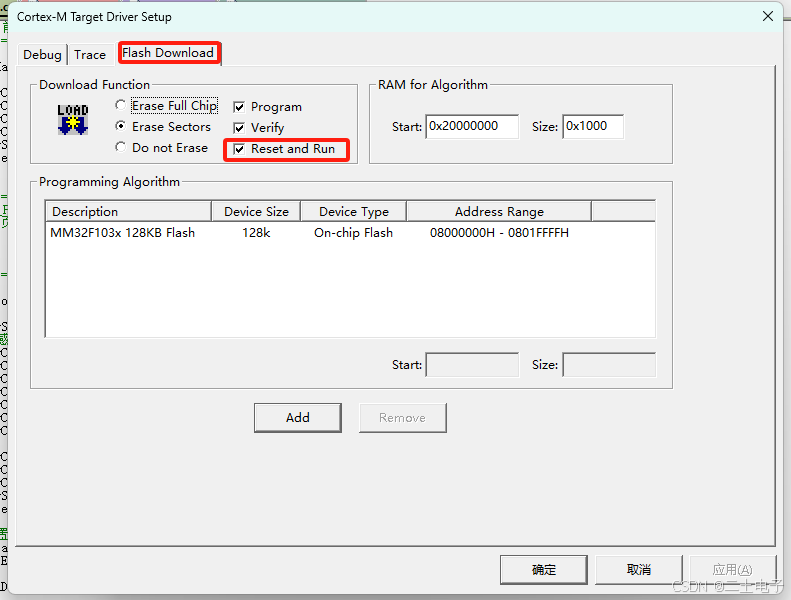The width and height of the screenshot is (791, 600).
Task: Click the Device Type column header
Action: pyautogui.click(x=354, y=211)
